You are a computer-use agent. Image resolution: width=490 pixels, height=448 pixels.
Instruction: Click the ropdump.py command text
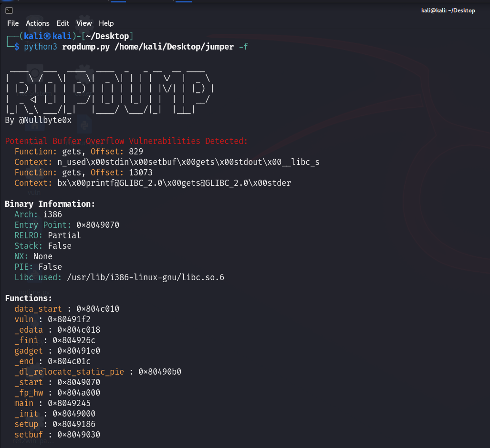(x=86, y=47)
